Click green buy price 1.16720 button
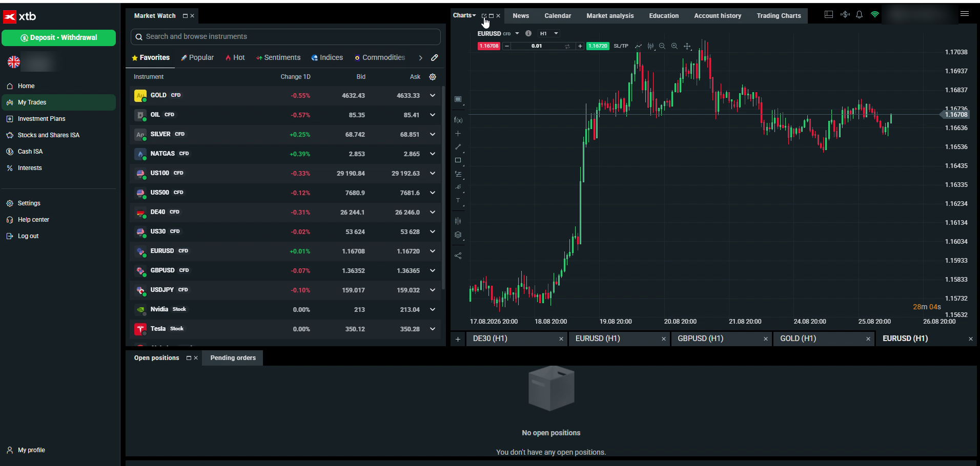This screenshot has height=466, width=980. 598,46
